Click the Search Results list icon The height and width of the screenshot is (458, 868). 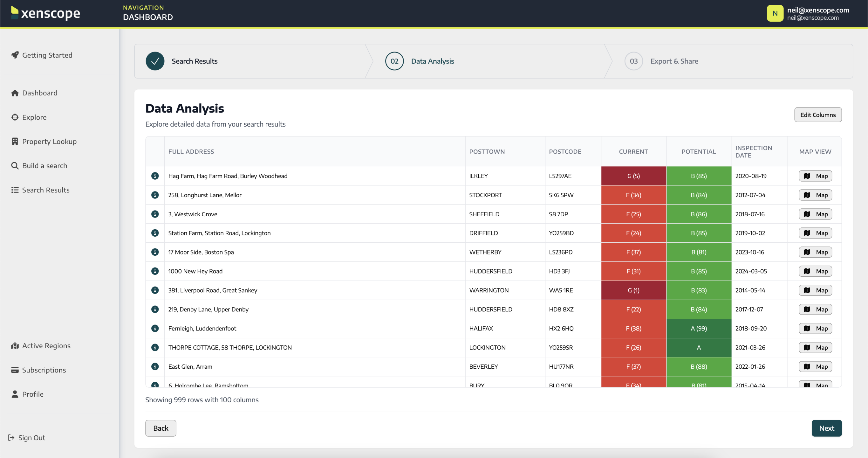[15, 190]
